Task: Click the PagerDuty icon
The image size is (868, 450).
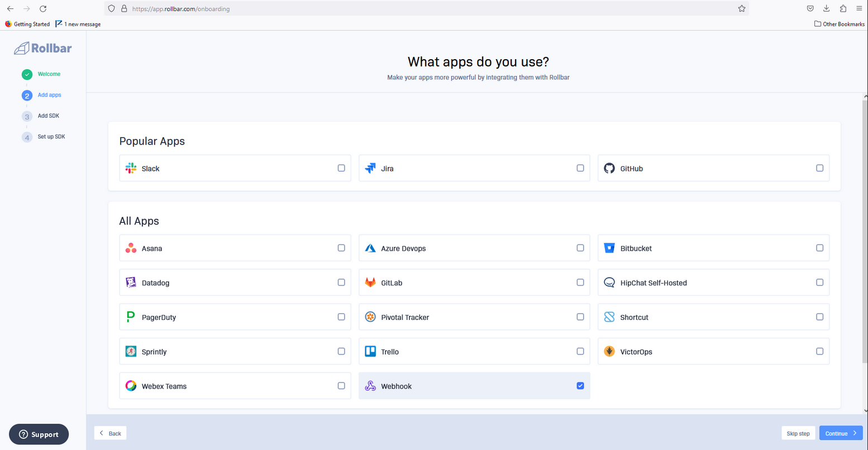Action: [131, 317]
